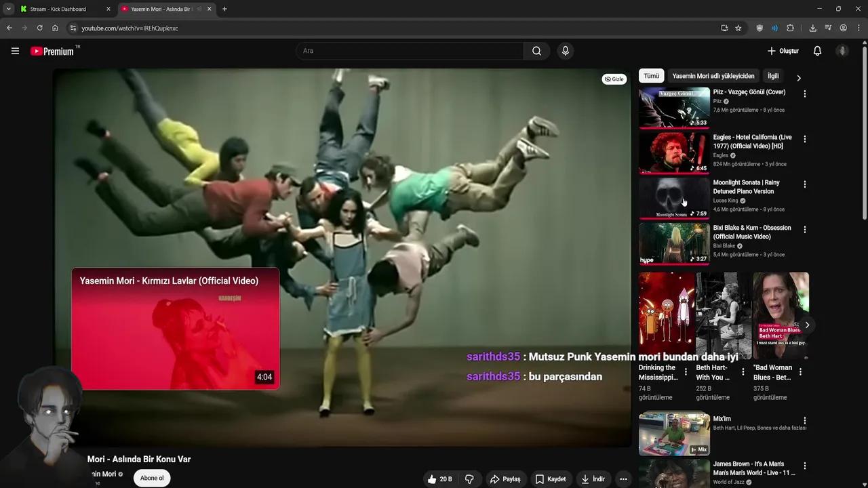Open options for Moonlight Sonata video

click(804, 184)
